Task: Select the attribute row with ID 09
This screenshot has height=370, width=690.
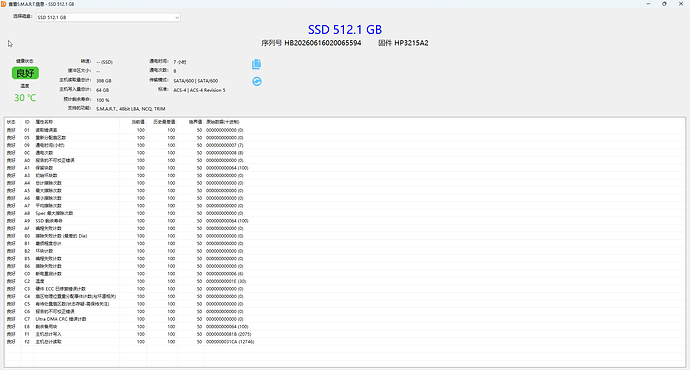Action: 345,145
